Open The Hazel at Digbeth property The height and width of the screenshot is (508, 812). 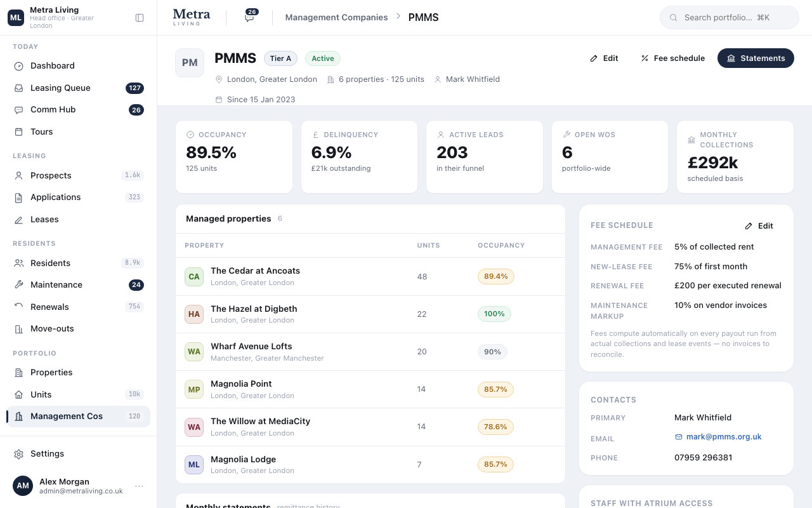pyautogui.click(x=370, y=314)
